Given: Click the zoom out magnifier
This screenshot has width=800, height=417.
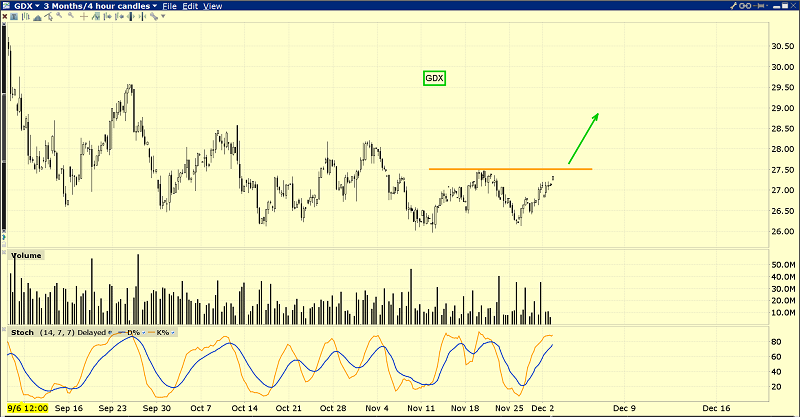Looking at the screenshot, I should point(71,15).
